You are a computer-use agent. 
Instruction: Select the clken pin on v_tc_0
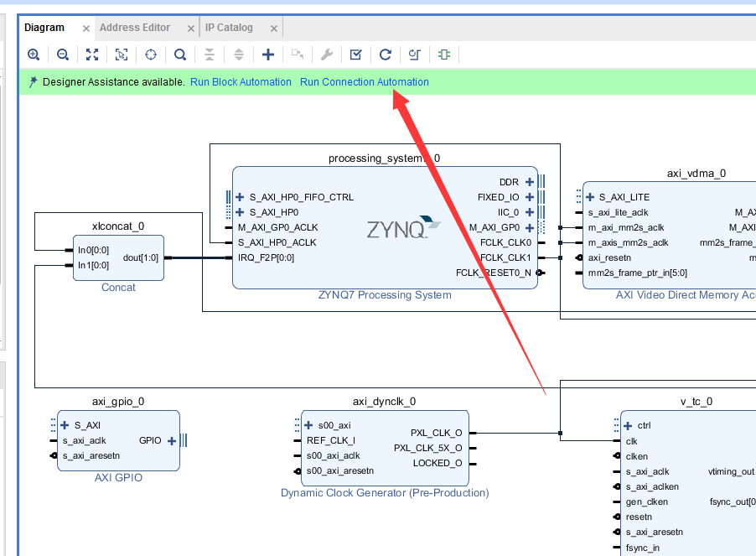coord(636,456)
